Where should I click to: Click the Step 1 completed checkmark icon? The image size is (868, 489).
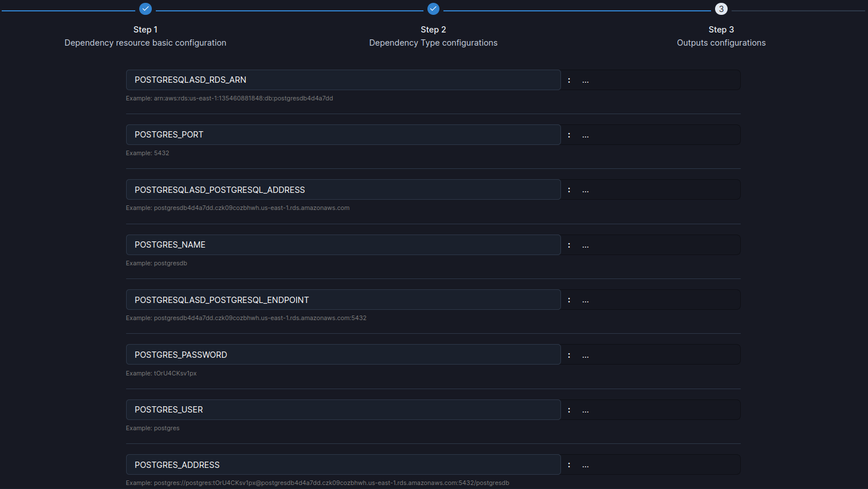coord(146,9)
